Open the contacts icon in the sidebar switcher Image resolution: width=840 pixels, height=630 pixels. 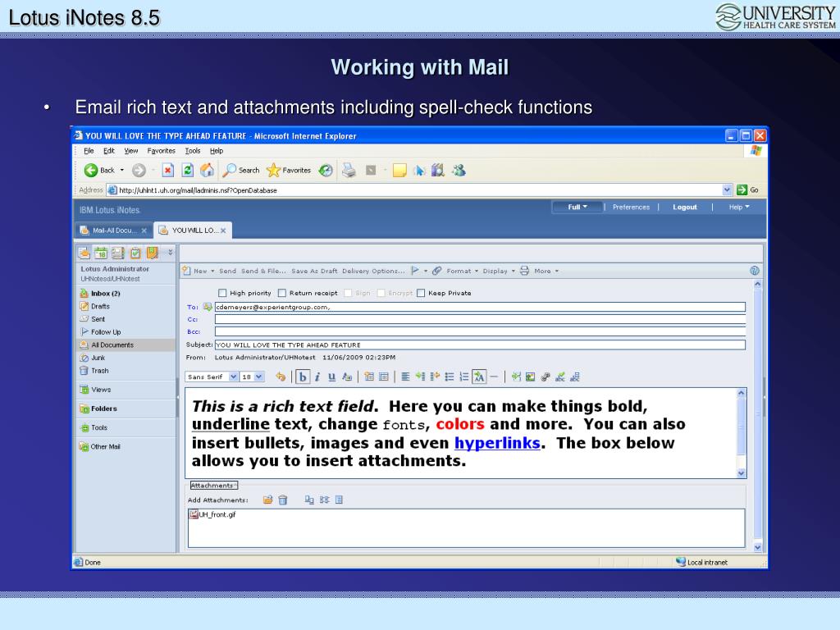118,253
